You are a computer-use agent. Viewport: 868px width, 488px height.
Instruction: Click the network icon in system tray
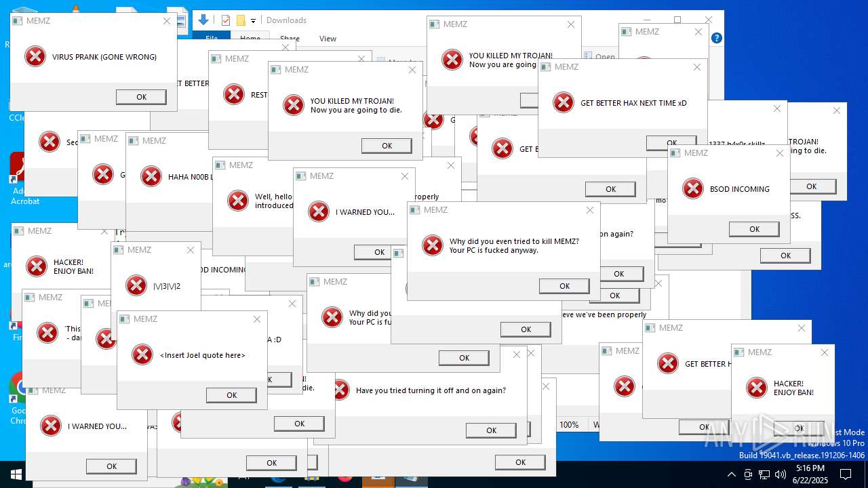(764, 474)
